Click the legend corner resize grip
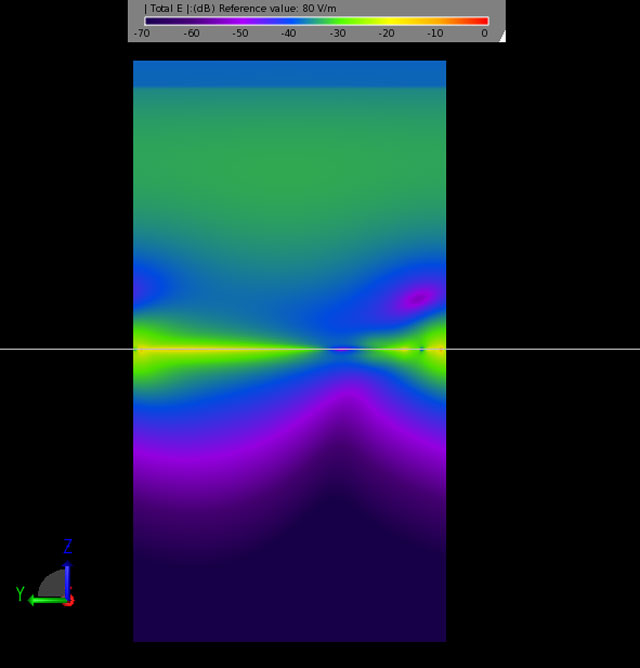The height and width of the screenshot is (668, 640). tap(501, 36)
